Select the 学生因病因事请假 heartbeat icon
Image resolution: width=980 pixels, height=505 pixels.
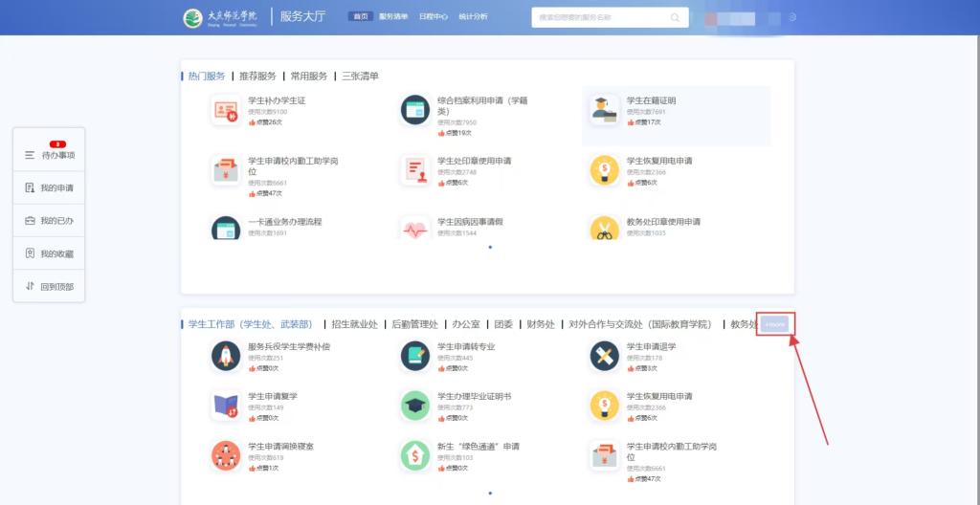pos(414,229)
